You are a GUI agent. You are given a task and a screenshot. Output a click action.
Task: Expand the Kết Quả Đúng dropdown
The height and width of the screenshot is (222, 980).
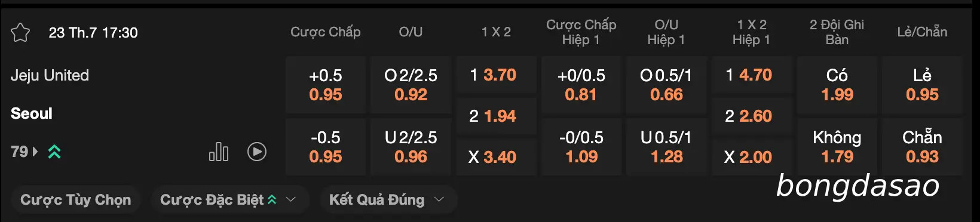coord(388,200)
